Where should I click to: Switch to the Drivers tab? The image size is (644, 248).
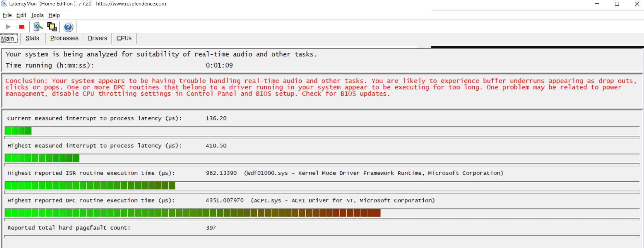[x=98, y=38]
